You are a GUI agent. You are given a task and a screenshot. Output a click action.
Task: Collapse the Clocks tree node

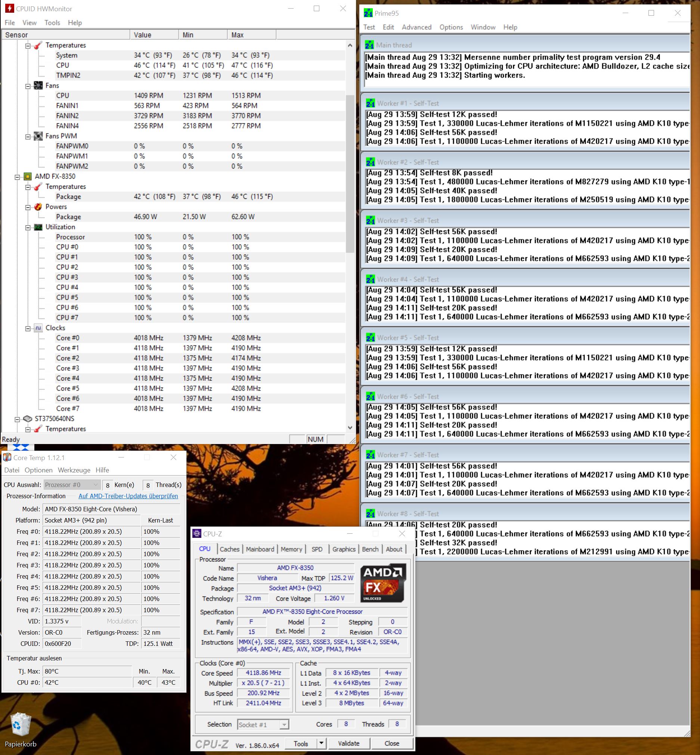coord(28,328)
